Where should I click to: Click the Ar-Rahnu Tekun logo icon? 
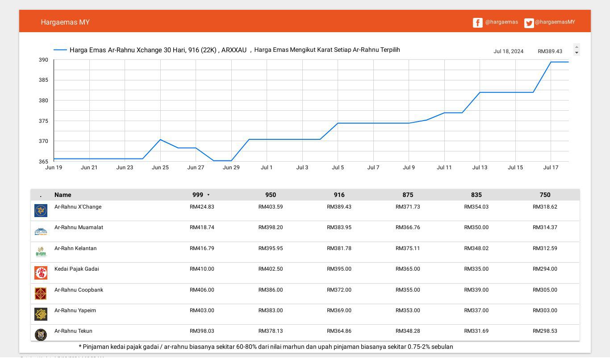pos(41,335)
